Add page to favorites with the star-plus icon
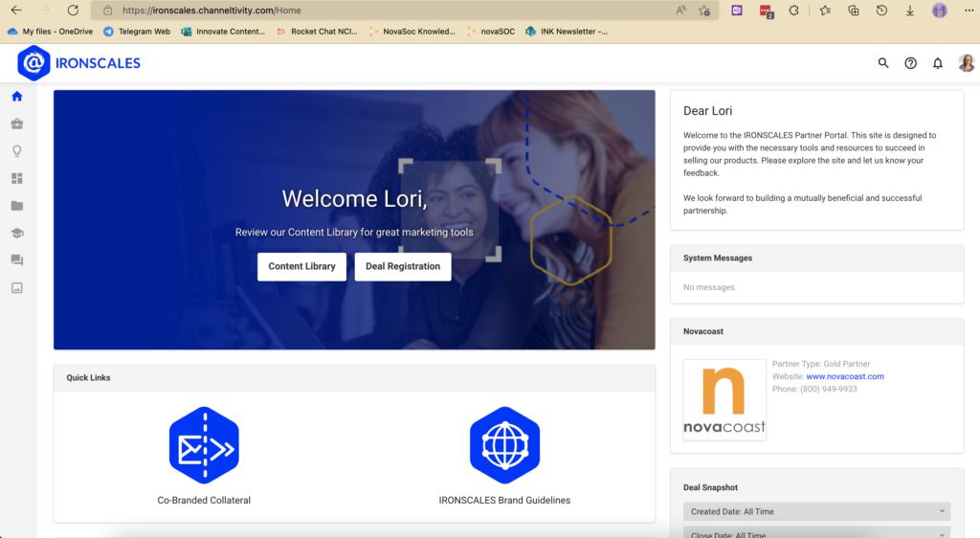The image size is (980, 538). (x=704, y=10)
